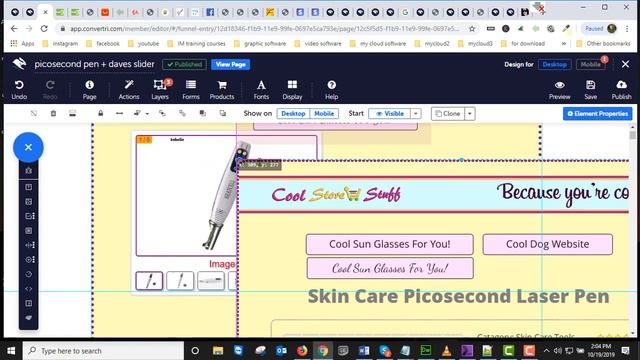Screen dimensions: 640x360
Task: Open the Forms tool
Action: 191,85
